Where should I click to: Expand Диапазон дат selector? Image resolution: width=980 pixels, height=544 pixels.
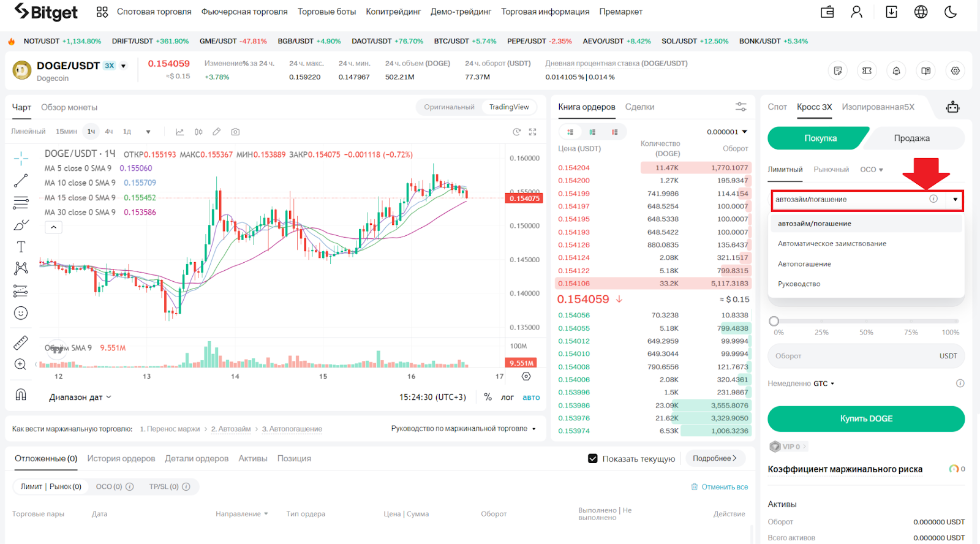[80, 397]
